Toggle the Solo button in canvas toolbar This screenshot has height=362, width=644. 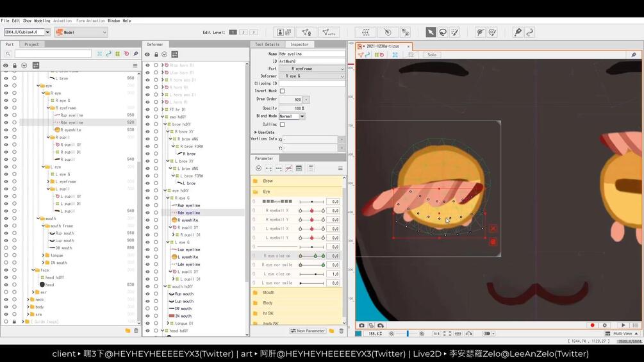coord(432,54)
